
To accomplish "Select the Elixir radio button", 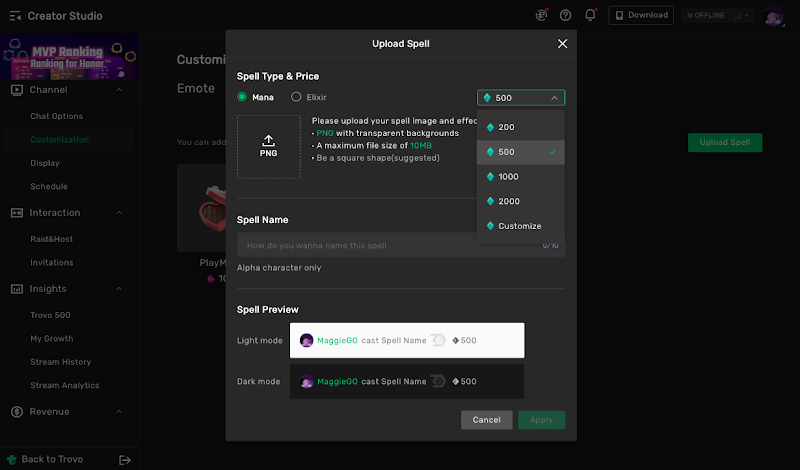I will click(296, 97).
